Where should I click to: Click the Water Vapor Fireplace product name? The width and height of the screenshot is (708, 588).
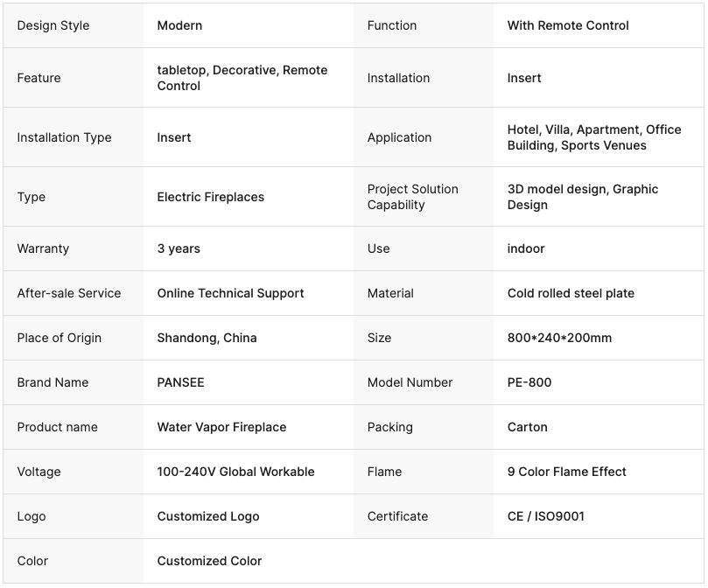click(x=221, y=427)
